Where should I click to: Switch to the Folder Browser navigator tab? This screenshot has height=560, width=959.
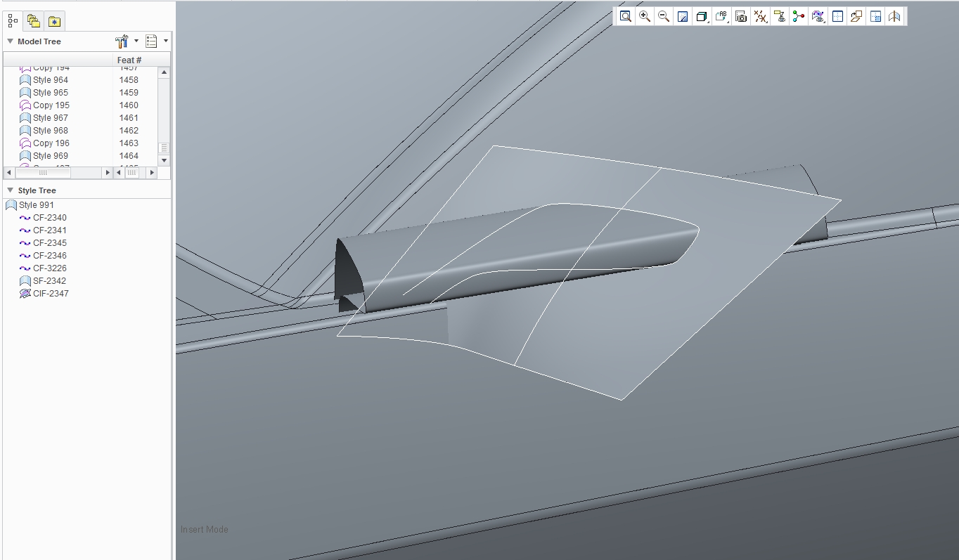coord(34,21)
